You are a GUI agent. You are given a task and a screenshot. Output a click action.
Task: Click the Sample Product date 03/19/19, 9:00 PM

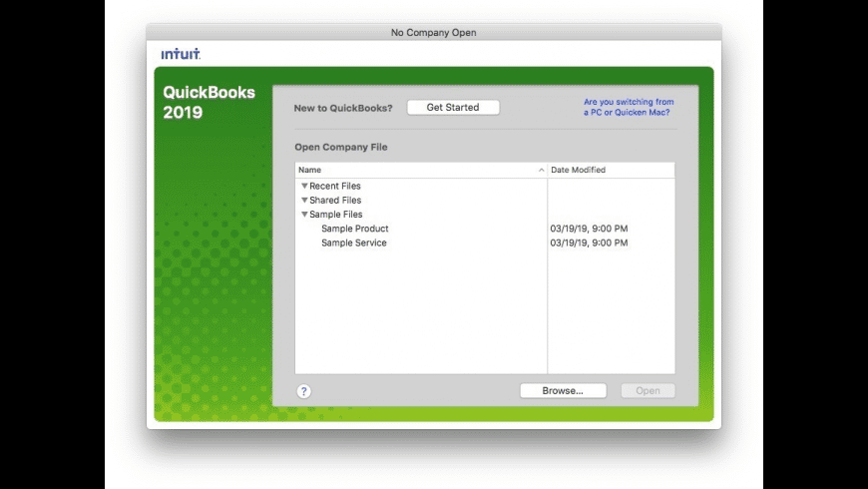[x=589, y=229]
